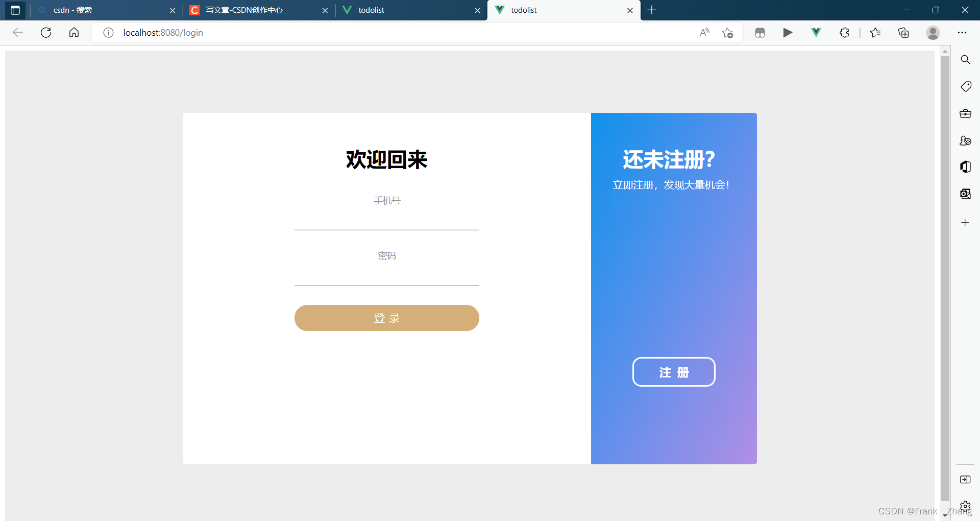Open the Shopping tag icon in sidebar
Viewport: 980px width, 521px height.
965,86
